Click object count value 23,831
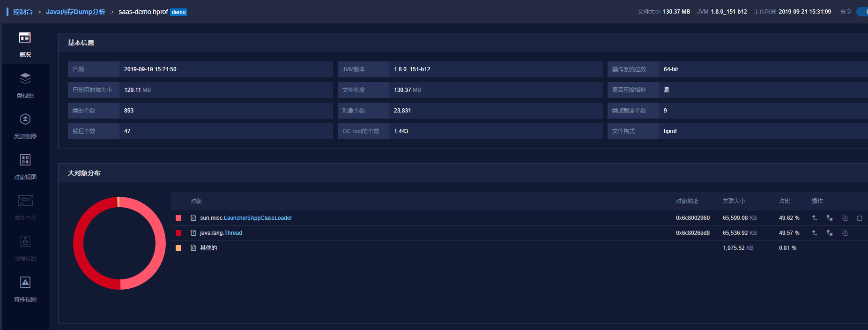Viewport: 868px width, 330px height. pos(402,111)
